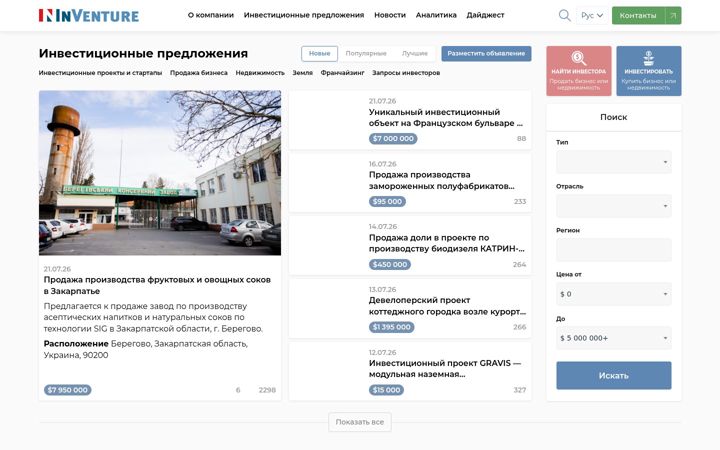Click the view count 327

[520, 390]
